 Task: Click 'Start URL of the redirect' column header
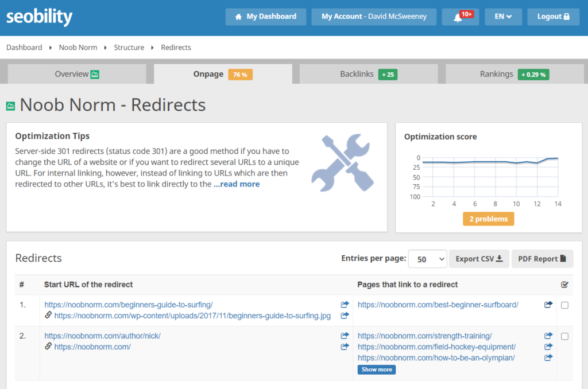(88, 285)
